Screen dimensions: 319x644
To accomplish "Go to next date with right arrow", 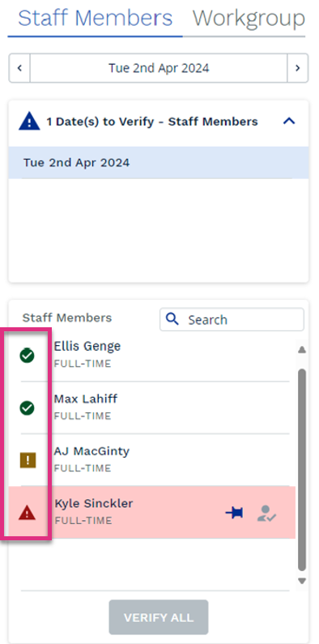I will click(298, 68).
